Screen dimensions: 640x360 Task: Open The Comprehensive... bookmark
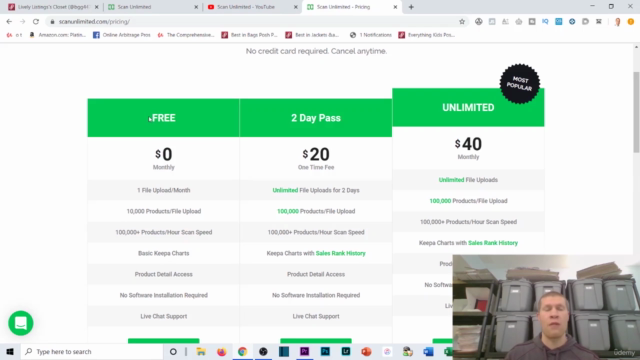point(186,35)
